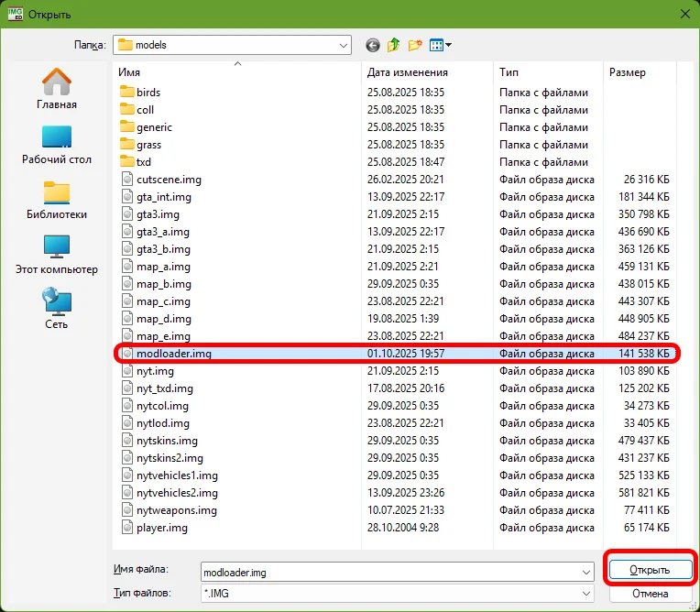Open the View menu icon
700x612 pixels.
[x=441, y=45]
